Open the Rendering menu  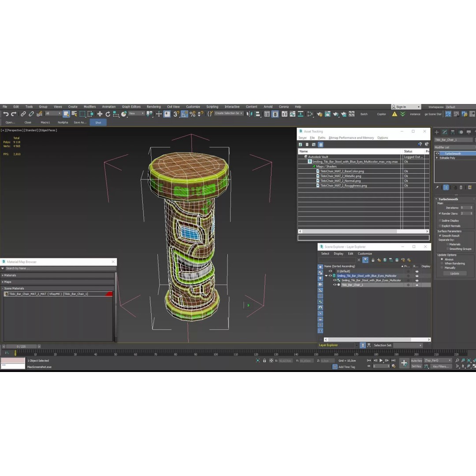(154, 107)
